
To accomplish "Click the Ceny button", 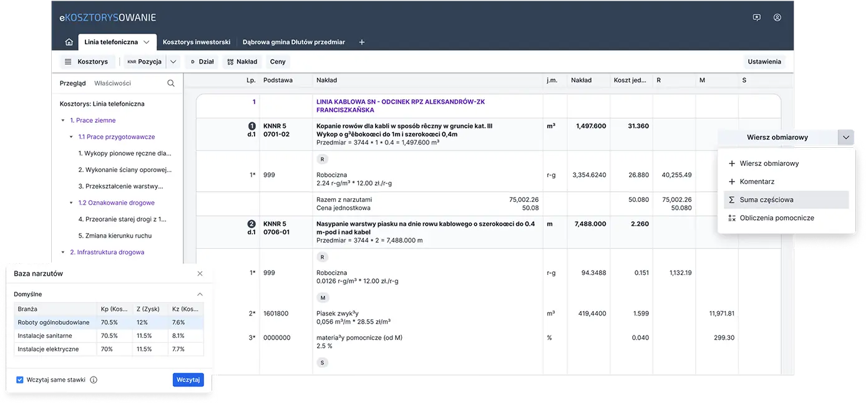I will (278, 62).
